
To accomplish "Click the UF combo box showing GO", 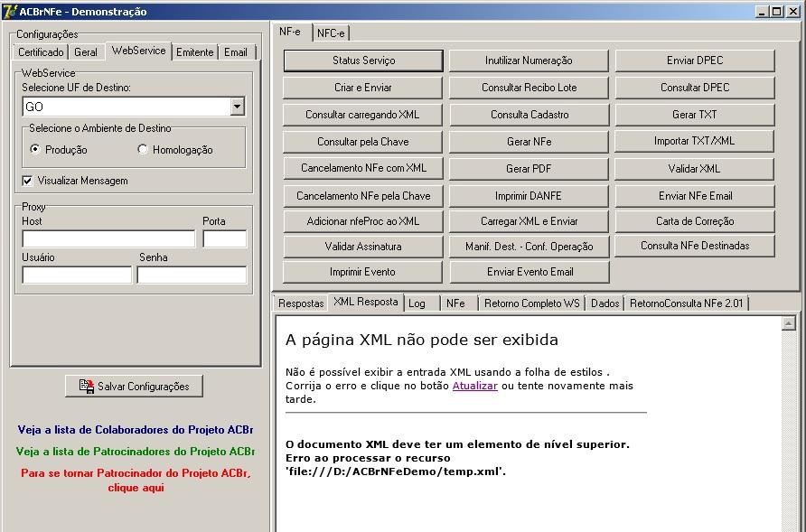I will click(134, 107).
